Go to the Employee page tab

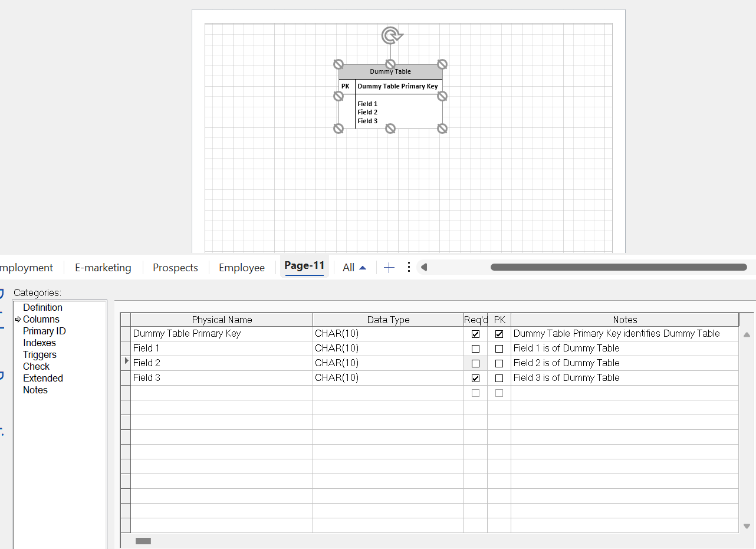tap(242, 268)
